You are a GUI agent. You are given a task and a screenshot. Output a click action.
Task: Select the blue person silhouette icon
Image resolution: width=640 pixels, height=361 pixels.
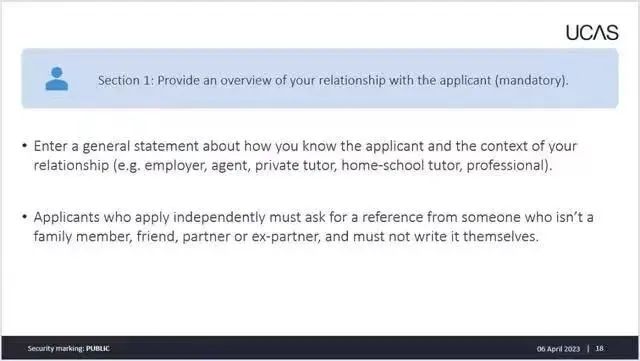57,78
